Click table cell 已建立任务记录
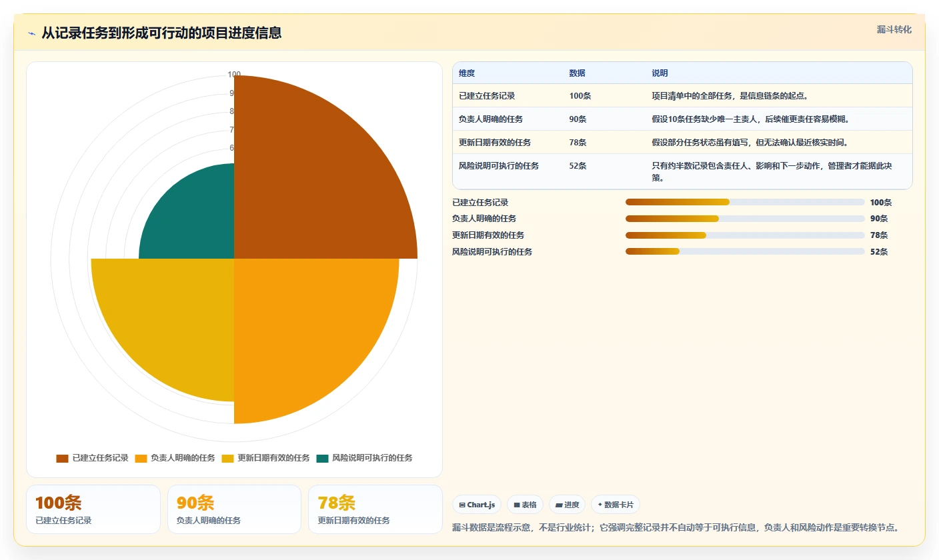939x560 pixels. pos(487,96)
